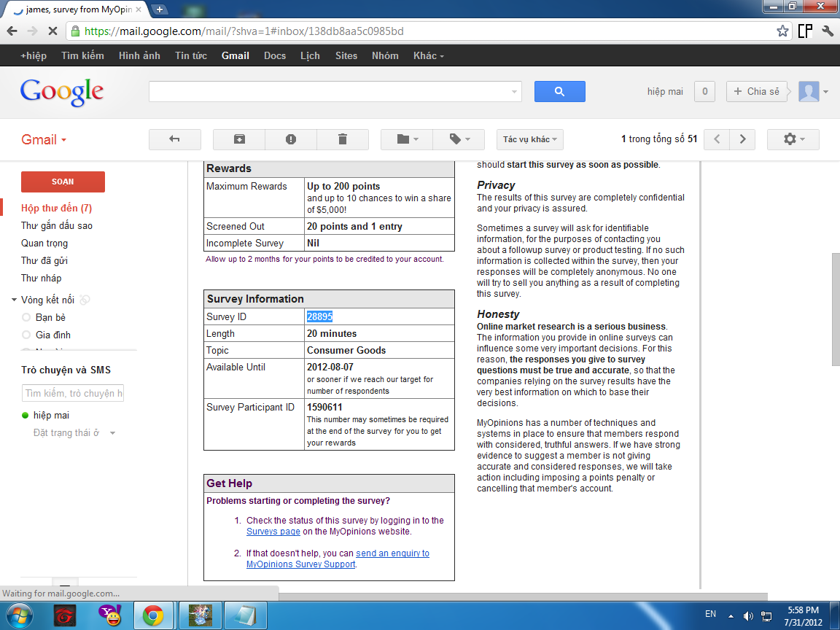Viewport: 840px width, 630px height.
Task: Click the SOẠN compose button
Action: point(63,182)
